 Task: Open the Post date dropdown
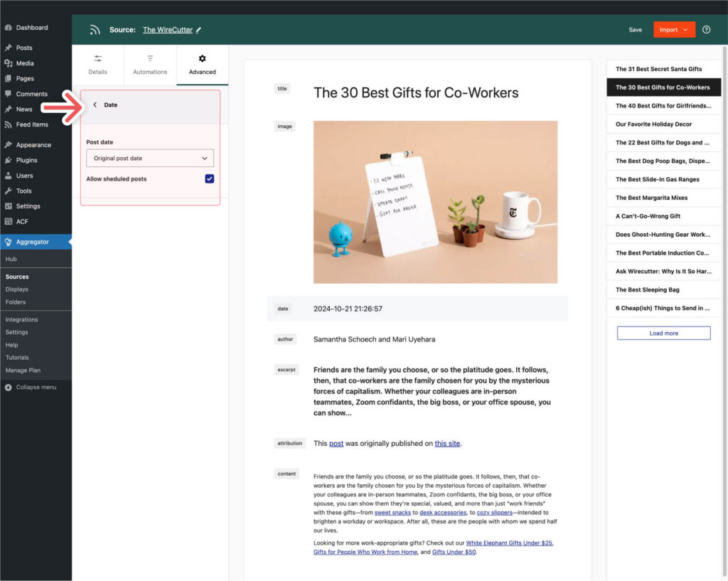(150, 159)
